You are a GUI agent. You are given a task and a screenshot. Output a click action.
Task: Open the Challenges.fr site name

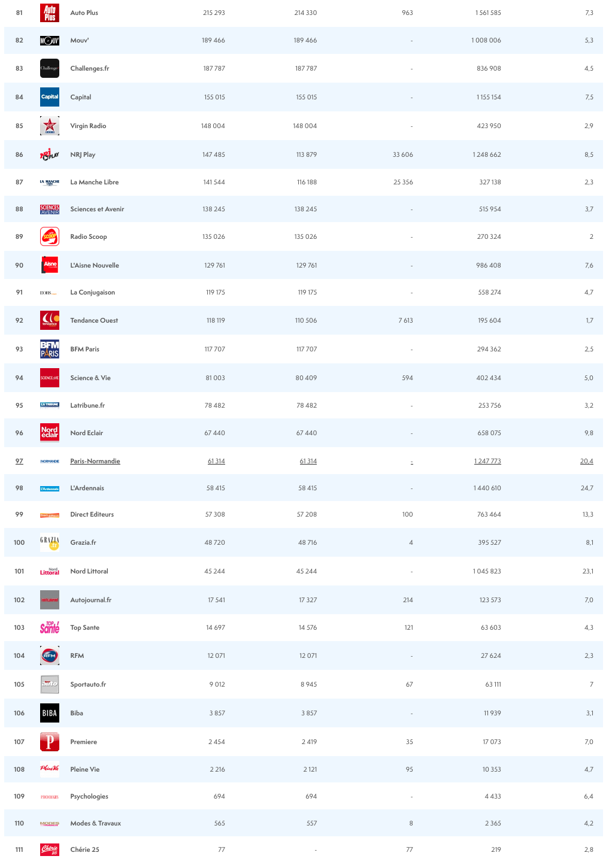coord(90,68)
